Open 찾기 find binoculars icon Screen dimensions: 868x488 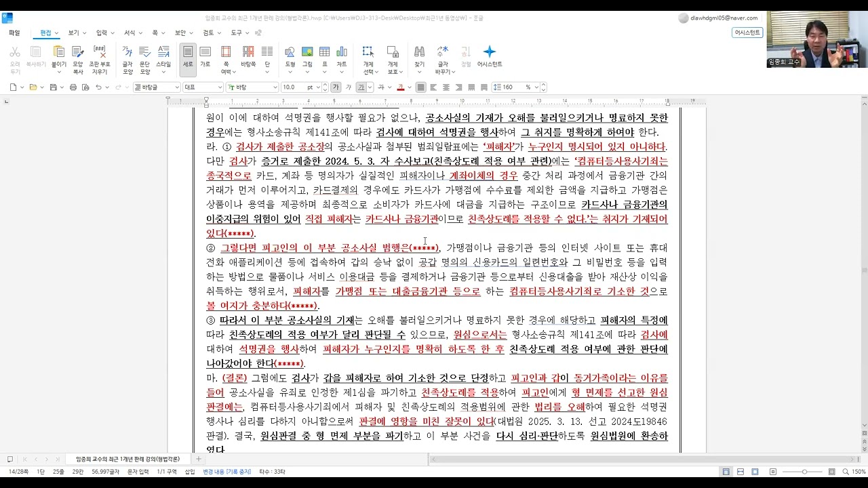[x=419, y=52]
